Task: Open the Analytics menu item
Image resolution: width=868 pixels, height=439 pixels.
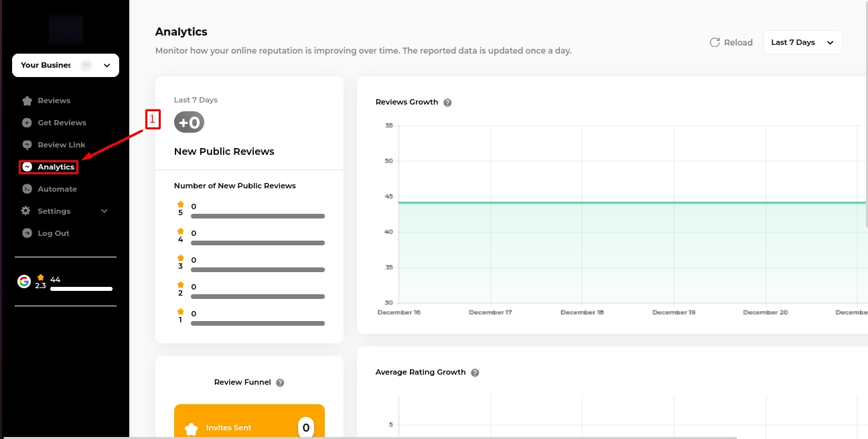Action: click(x=56, y=167)
